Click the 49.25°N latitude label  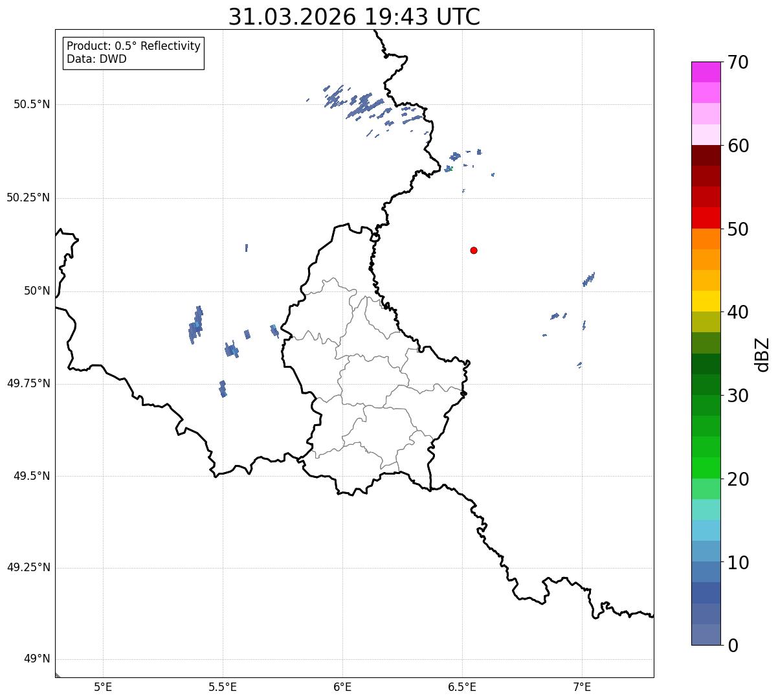coord(28,567)
